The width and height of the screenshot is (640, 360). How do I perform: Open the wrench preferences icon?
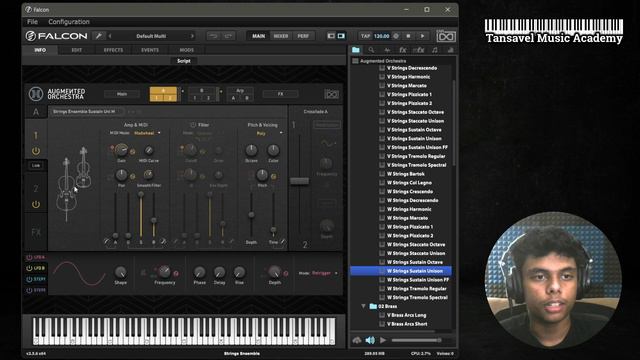pos(99,36)
